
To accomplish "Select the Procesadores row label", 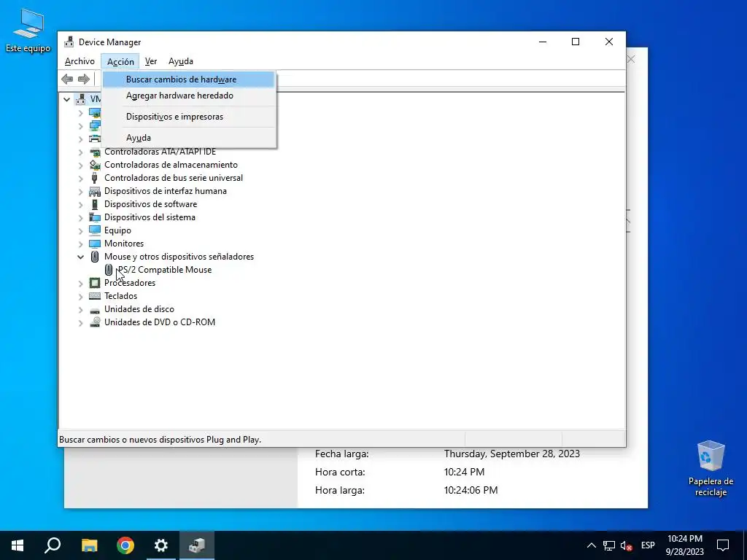I will tap(130, 283).
